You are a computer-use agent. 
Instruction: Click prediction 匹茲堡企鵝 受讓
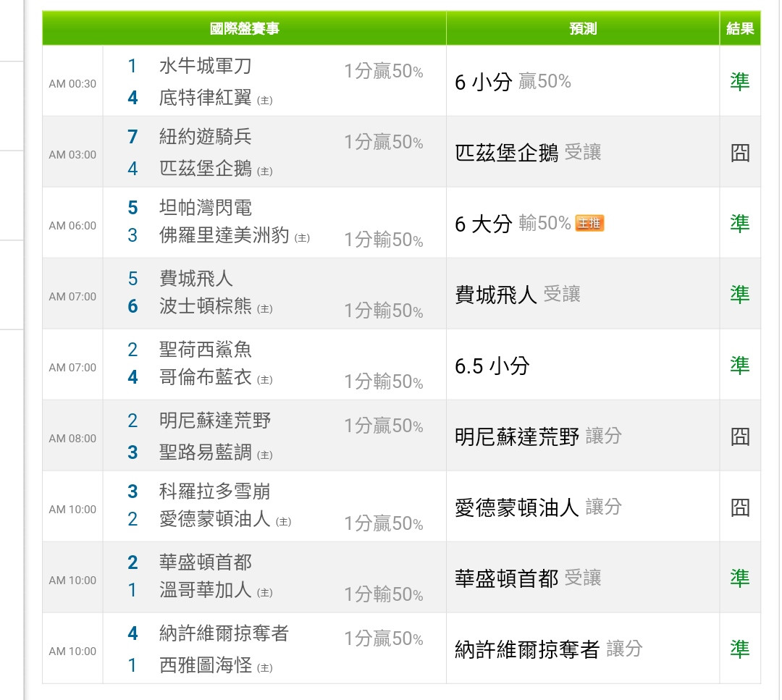coord(528,153)
